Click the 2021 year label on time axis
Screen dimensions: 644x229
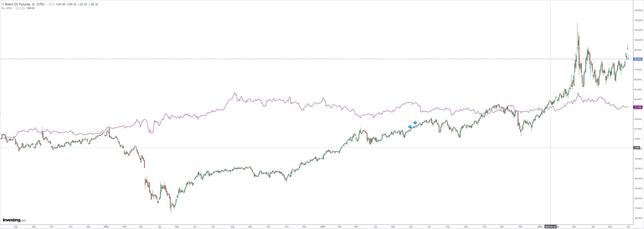pyautogui.click(x=323, y=226)
